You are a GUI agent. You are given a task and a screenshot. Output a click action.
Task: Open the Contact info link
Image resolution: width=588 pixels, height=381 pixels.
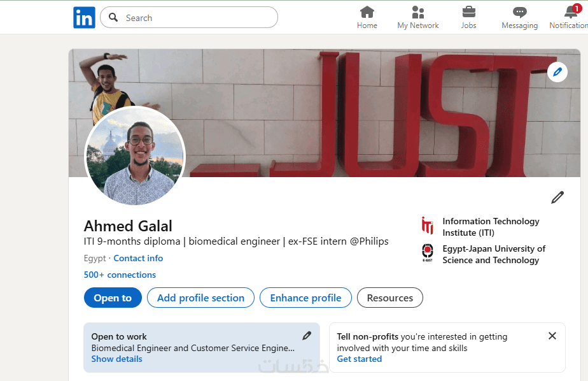138,258
